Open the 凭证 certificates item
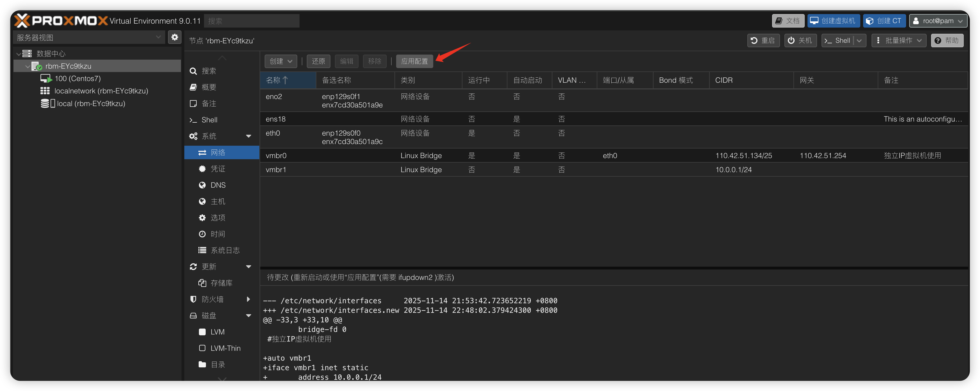 click(218, 169)
